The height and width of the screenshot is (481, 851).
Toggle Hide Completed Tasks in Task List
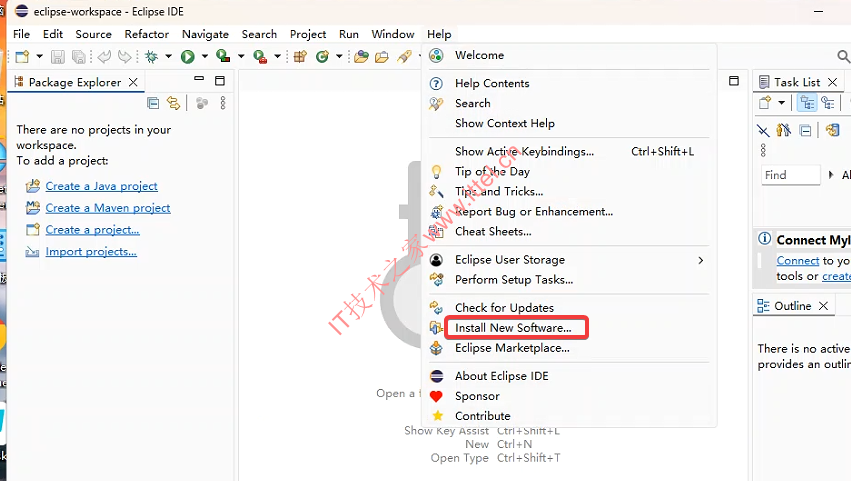point(763,130)
